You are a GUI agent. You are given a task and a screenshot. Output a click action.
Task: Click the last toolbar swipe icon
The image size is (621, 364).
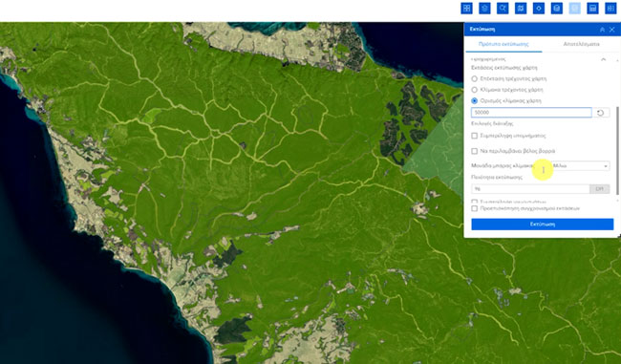tap(610, 9)
